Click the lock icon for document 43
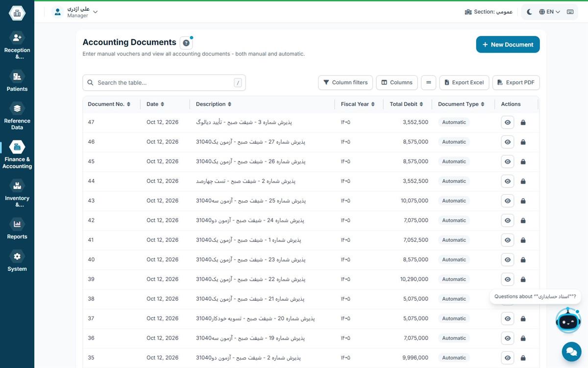Screen dimensions: 588x368 523,201
